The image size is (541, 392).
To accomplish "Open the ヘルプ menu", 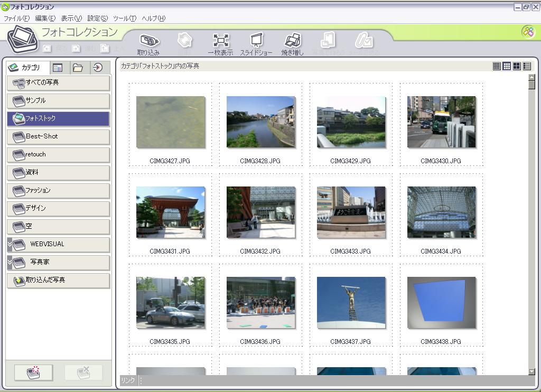I will [x=154, y=18].
